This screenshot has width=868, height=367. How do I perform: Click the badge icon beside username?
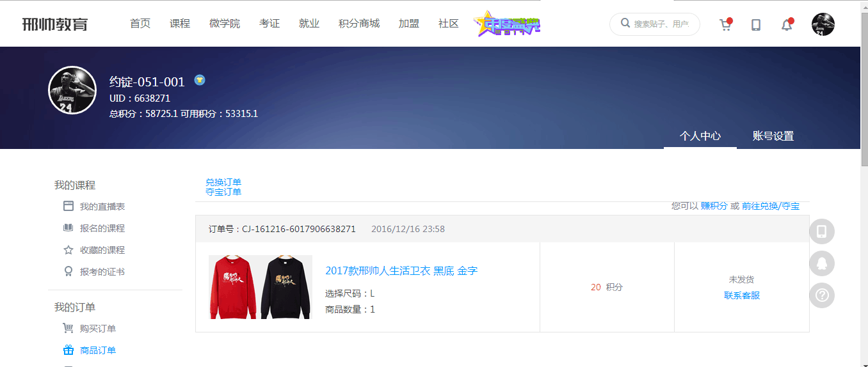tap(200, 81)
